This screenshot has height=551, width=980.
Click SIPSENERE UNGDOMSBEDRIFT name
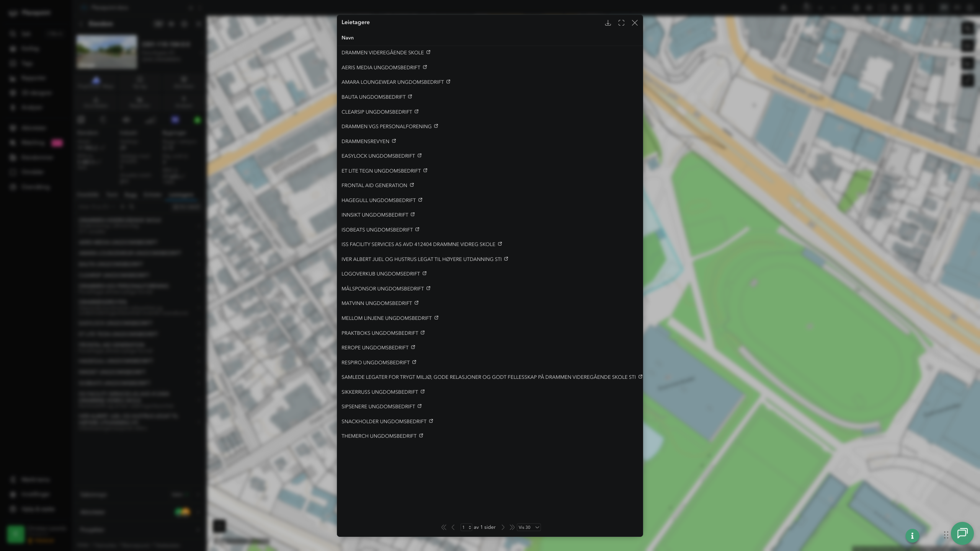tap(378, 406)
